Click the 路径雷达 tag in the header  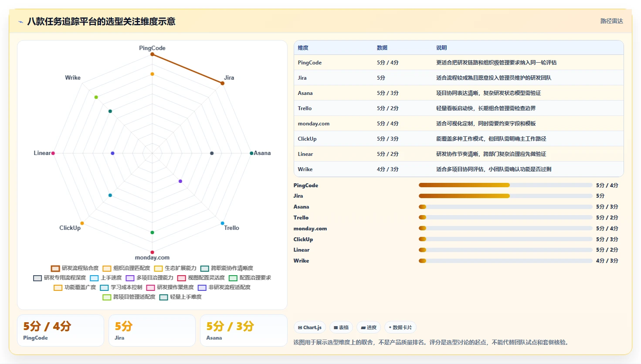pyautogui.click(x=612, y=21)
